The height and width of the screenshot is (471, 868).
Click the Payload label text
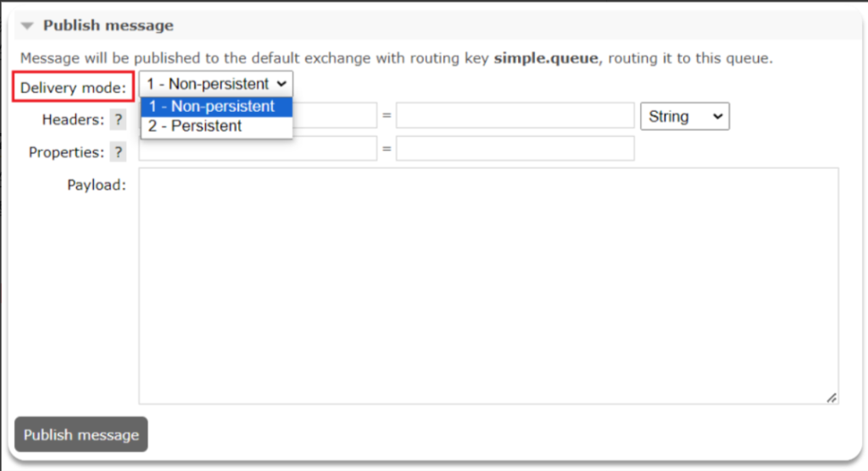97,185
